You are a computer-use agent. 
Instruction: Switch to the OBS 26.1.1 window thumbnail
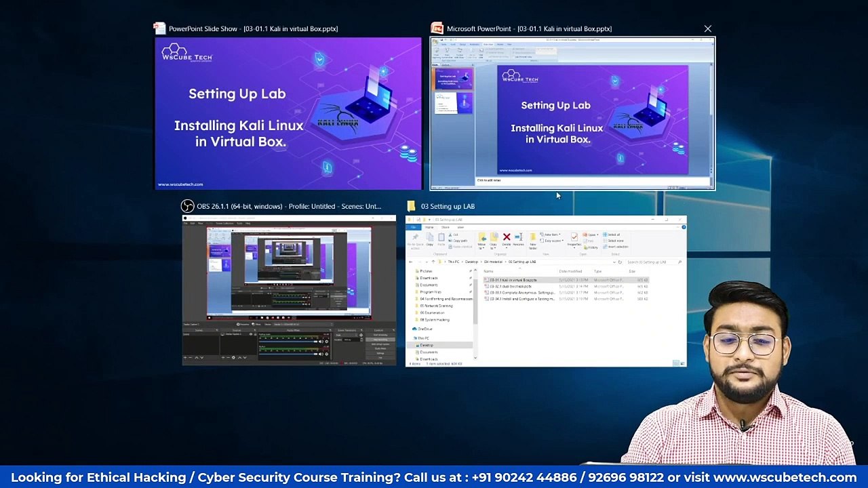point(289,291)
